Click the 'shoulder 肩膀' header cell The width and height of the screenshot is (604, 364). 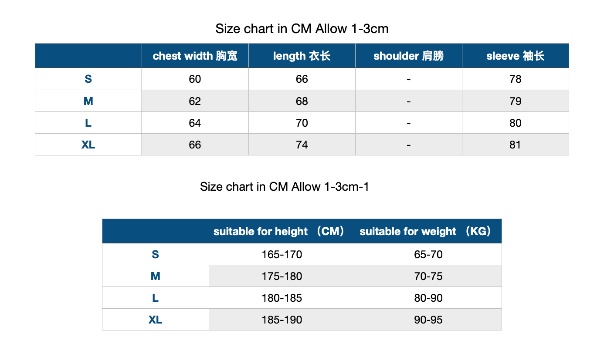pos(409,56)
